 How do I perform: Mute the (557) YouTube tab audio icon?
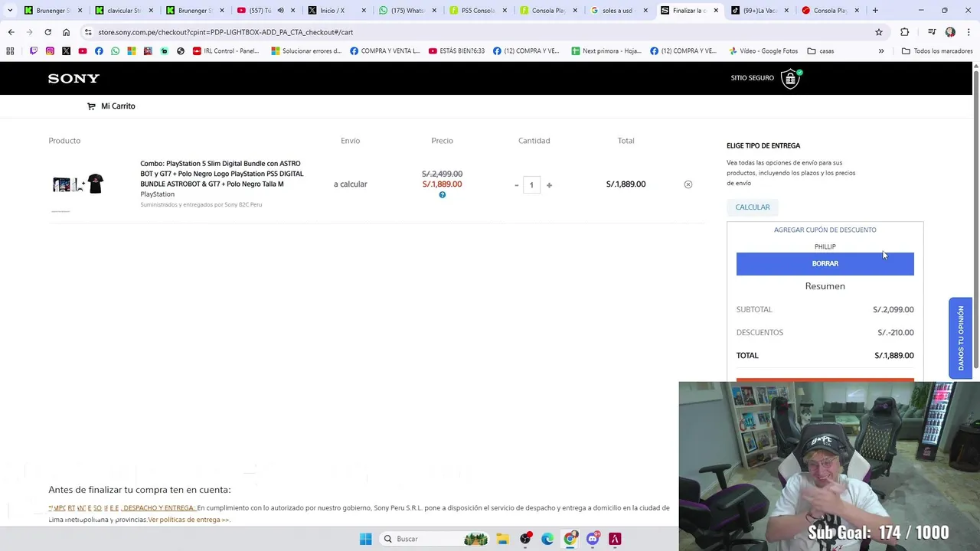[280, 11]
